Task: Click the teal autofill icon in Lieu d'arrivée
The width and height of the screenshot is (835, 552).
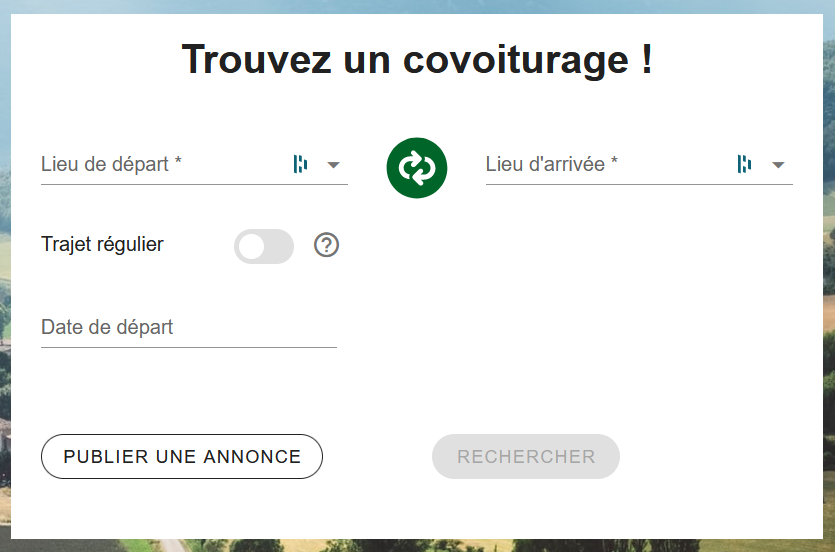Action: point(744,164)
